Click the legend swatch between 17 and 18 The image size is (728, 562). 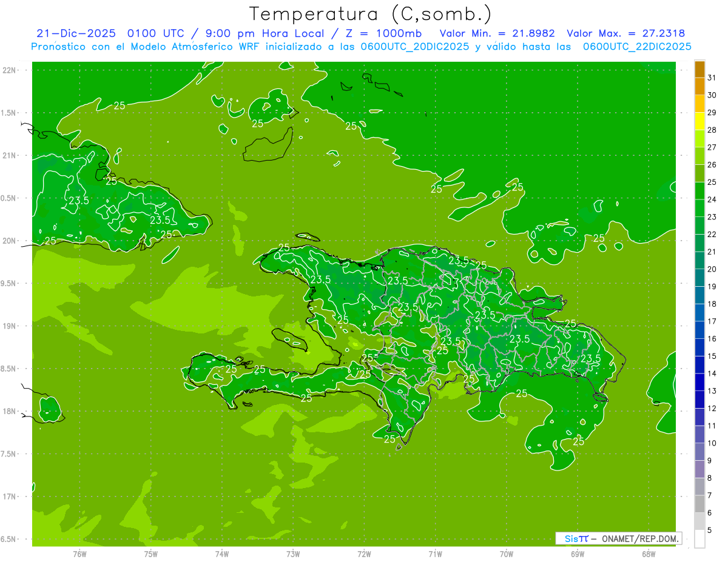point(699,313)
